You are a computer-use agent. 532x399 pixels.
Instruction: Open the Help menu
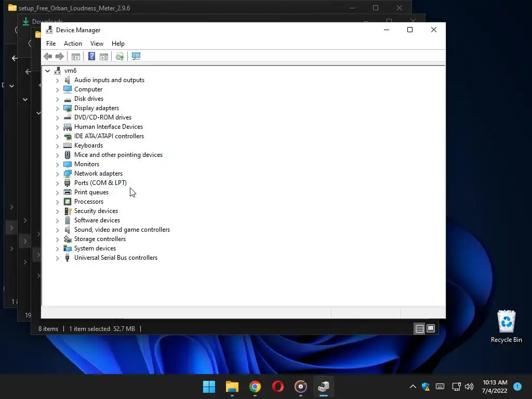pos(118,44)
